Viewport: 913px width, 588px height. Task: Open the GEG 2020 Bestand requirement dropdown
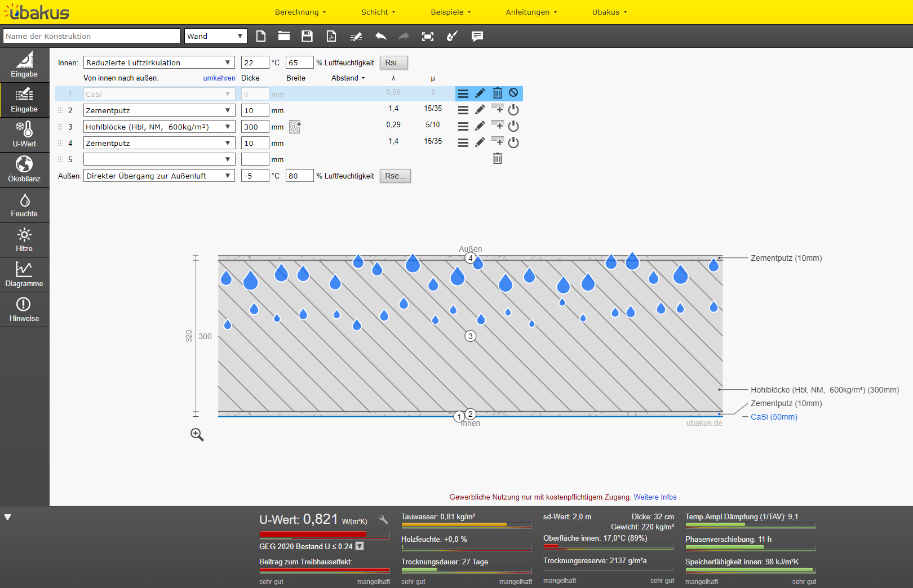360,546
